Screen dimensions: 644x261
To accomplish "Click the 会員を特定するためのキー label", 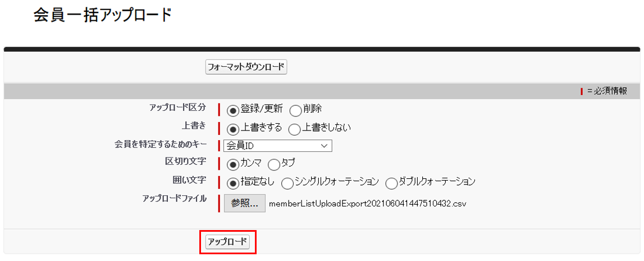I will pos(161,144).
